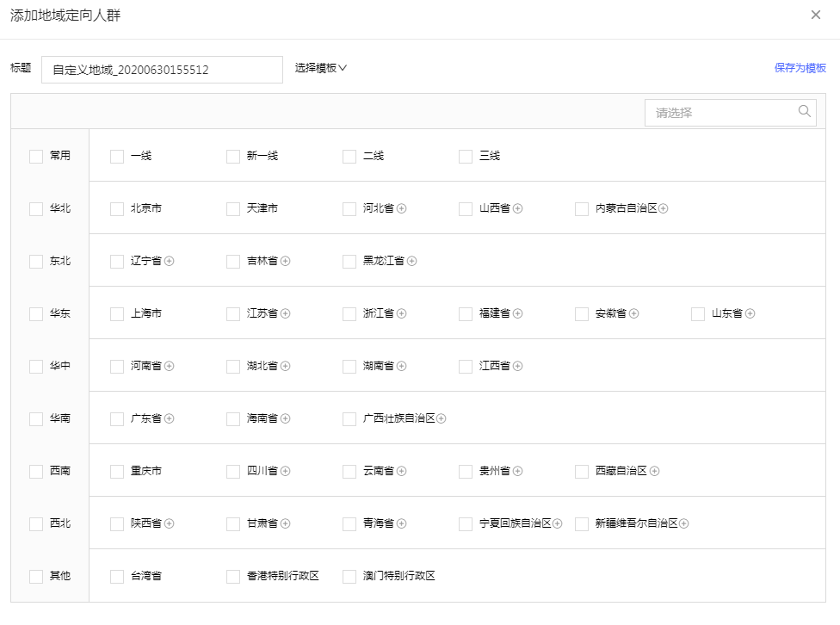This screenshot has height=625, width=840.
Task: Expand 广东省 plus icon
Action: click(x=169, y=418)
